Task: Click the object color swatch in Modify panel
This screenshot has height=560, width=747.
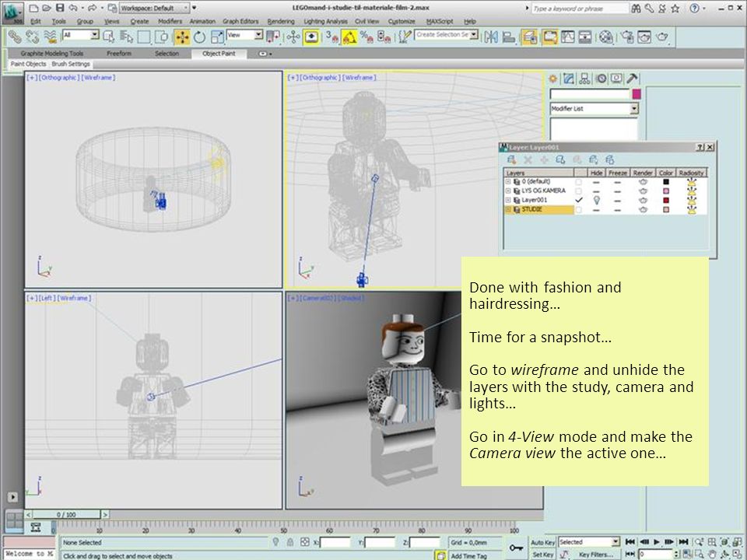Action: click(x=636, y=94)
